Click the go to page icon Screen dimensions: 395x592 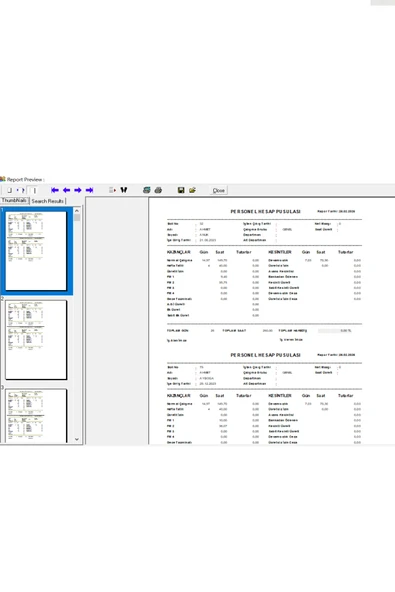112,190
